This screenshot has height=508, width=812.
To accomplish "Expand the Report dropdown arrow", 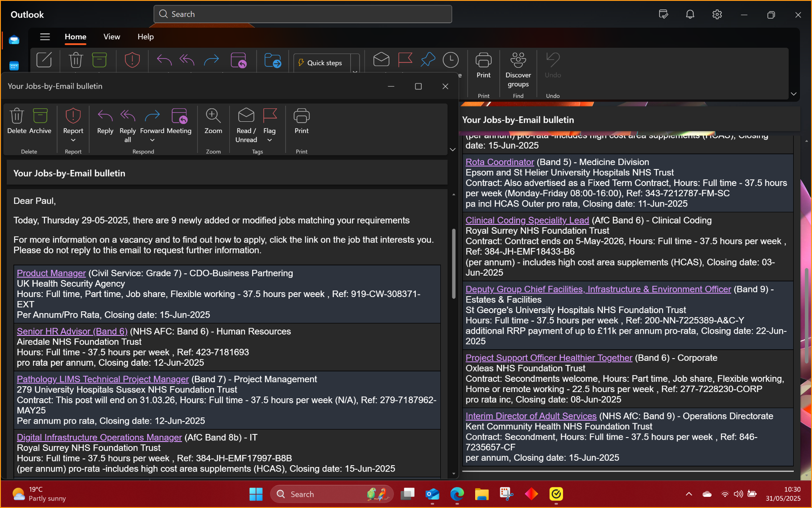I will click(x=73, y=140).
